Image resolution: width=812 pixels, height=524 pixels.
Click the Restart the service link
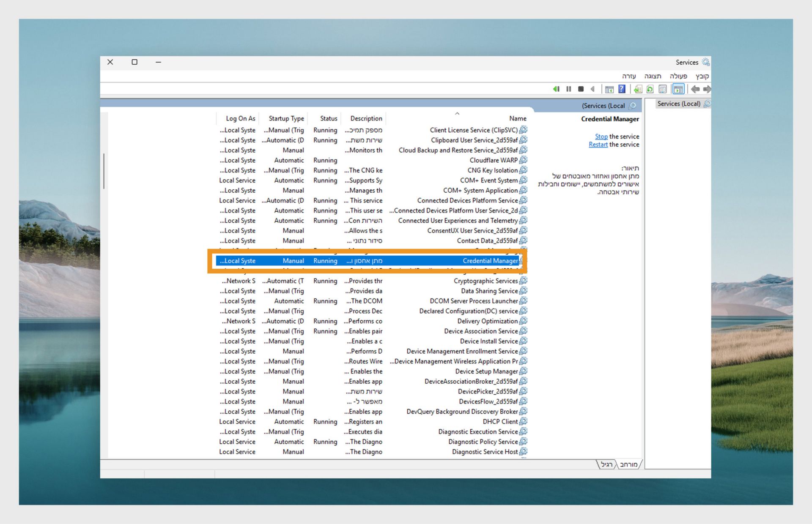click(598, 145)
